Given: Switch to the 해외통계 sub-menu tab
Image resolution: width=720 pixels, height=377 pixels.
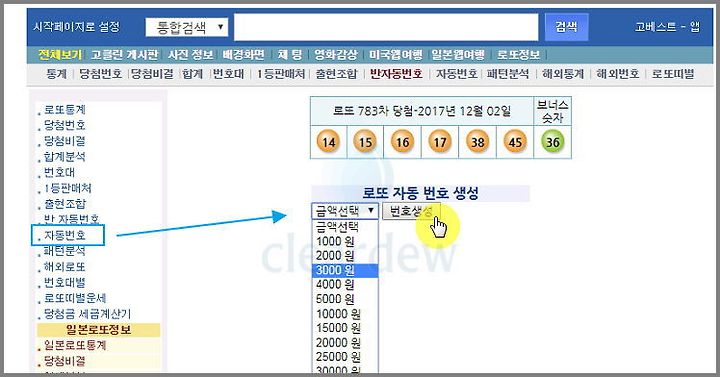Looking at the screenshot, I should 563,74.
